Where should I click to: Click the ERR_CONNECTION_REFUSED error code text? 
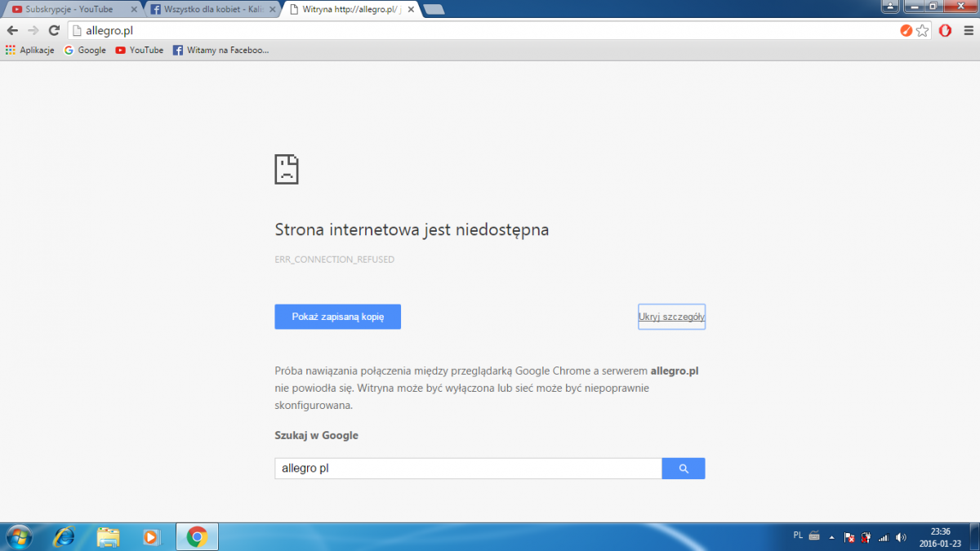(335, 260)
